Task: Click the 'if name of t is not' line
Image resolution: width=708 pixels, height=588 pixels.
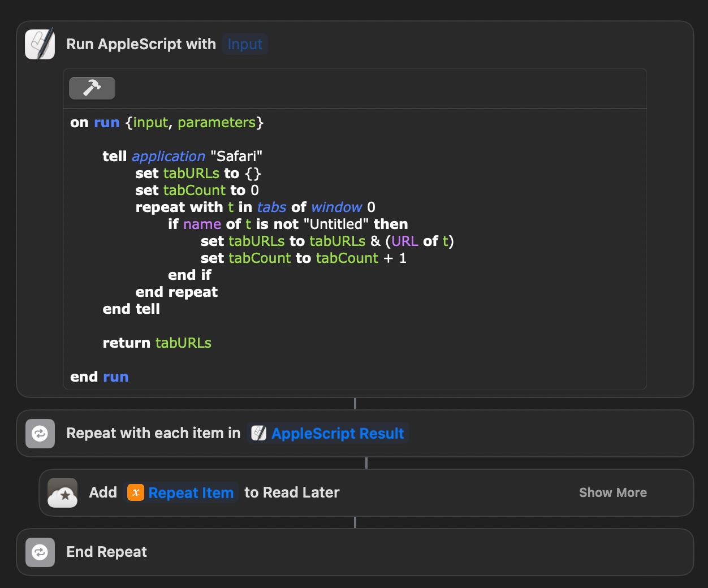Action: [x=288, y=224]
